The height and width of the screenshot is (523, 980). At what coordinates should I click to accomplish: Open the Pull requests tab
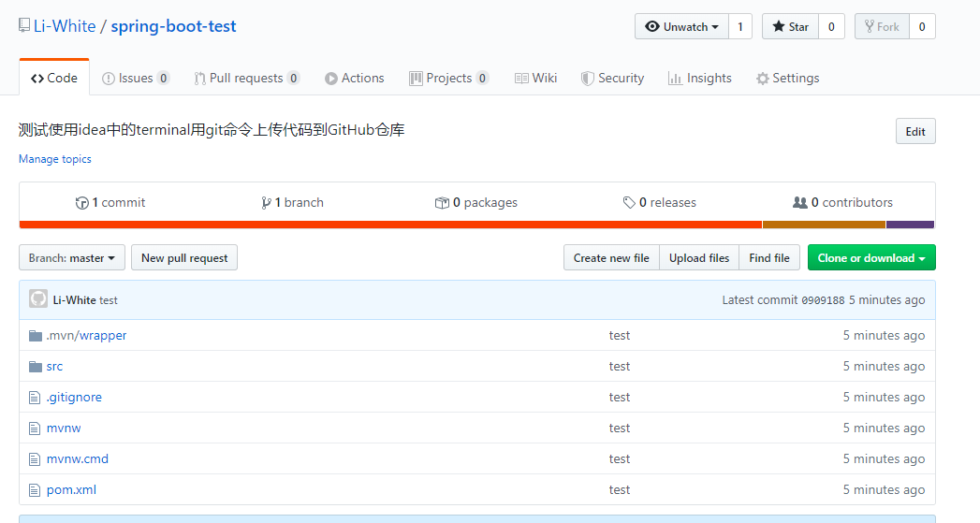pyautogui.click(x=247, y=79)
